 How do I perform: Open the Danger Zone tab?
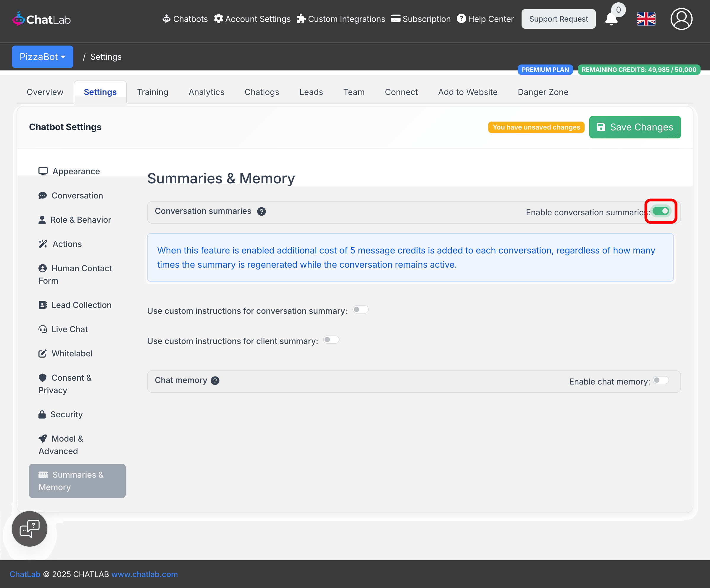click(543, 92)
